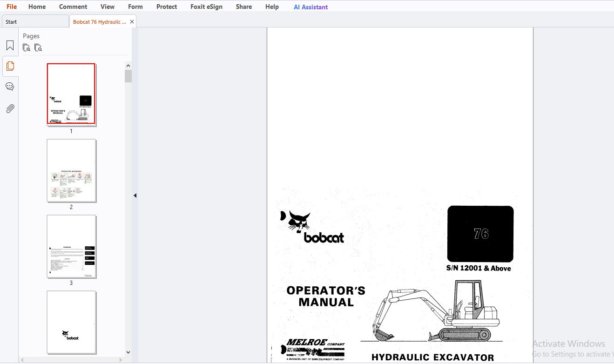
Task: Open the Help ribbon tab
Action: pyautogui.click(x=272, y=7)
